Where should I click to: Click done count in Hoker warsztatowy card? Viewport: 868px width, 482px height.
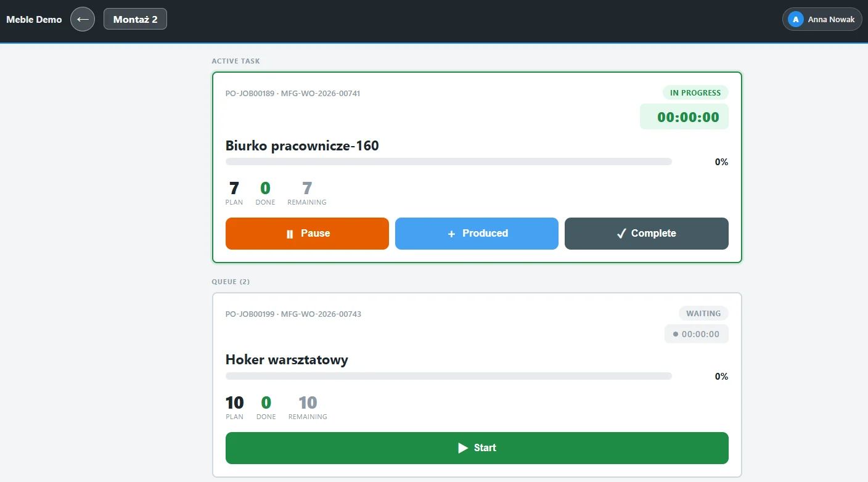(x=266, y=403)
